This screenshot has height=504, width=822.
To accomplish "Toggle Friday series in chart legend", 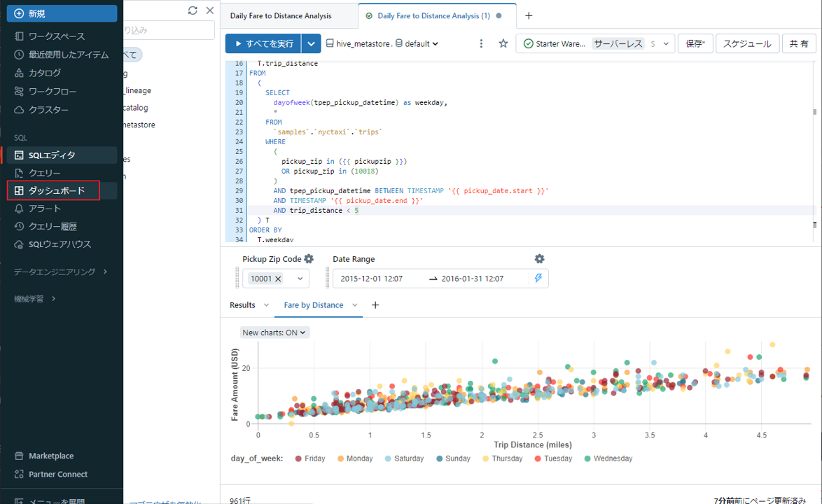I will point(309,458).
